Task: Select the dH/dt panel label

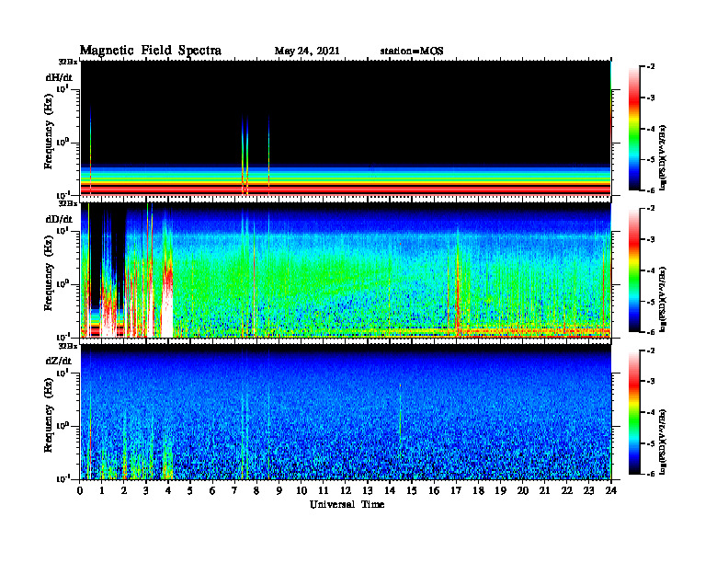Action: tap(59, 77)
